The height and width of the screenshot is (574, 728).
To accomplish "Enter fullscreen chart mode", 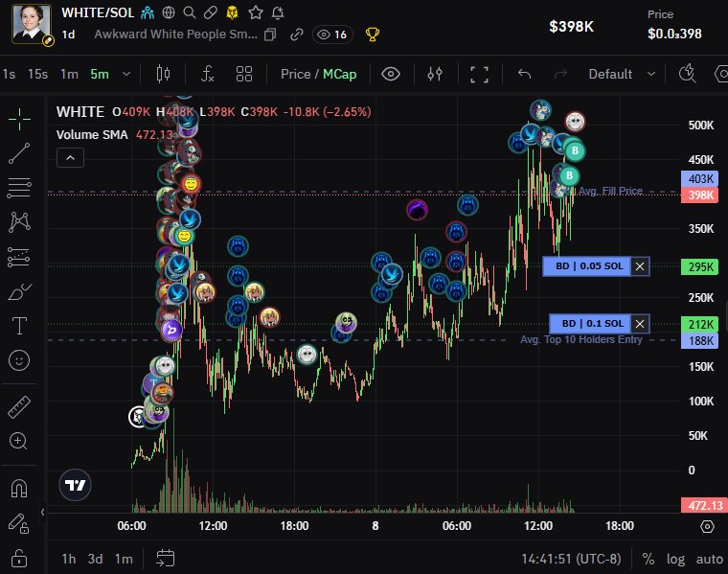I will (480, 75).
